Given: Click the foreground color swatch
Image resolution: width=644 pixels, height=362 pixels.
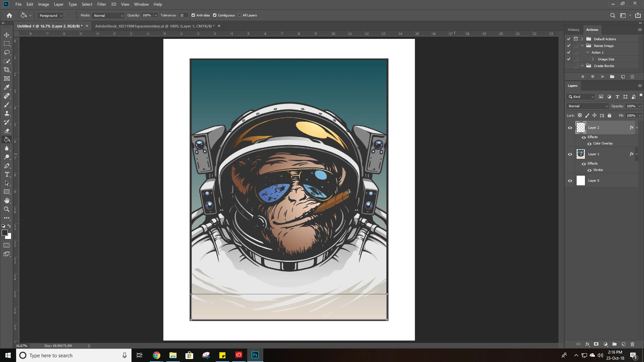Looking at the screenshot, I should pyautogui.click(x=5, y=233).
